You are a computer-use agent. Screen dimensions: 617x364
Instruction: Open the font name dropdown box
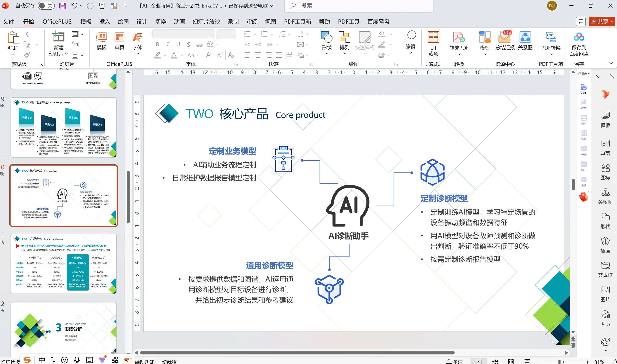tap(184, 34)
